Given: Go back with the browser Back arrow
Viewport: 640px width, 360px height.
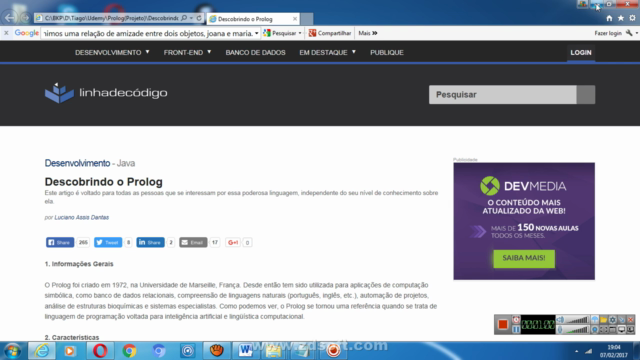Looking at the screenshot, I should (x=9, y=18).
